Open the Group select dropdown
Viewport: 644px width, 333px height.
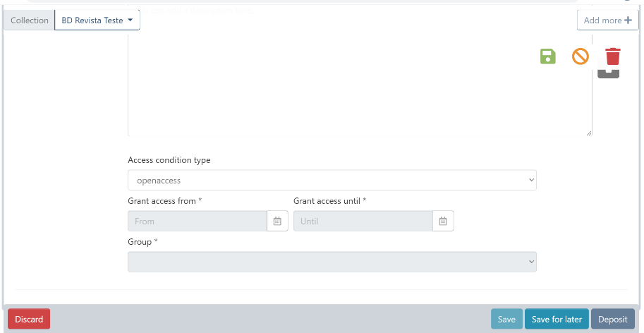[x=332, y=262]
